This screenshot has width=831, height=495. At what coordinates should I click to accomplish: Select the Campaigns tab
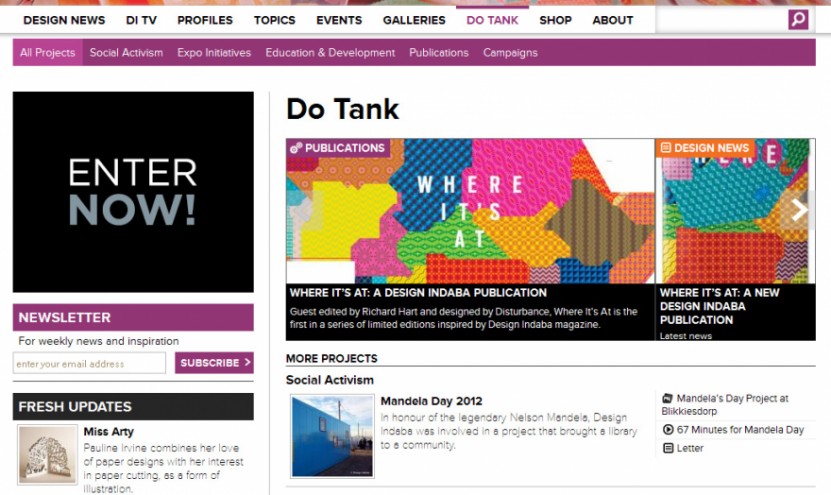(x=510, y=52)
